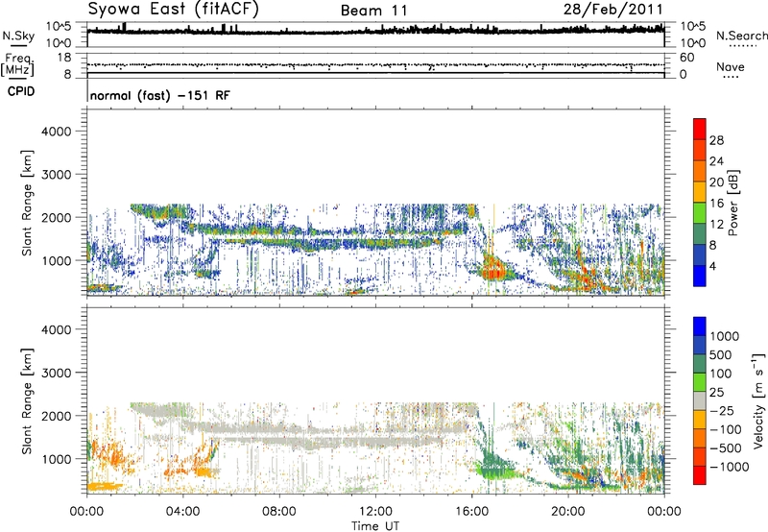768x532 pixels.
Task: Click the '100' tick on Velocity colorbar
Action: coord(721,374)
